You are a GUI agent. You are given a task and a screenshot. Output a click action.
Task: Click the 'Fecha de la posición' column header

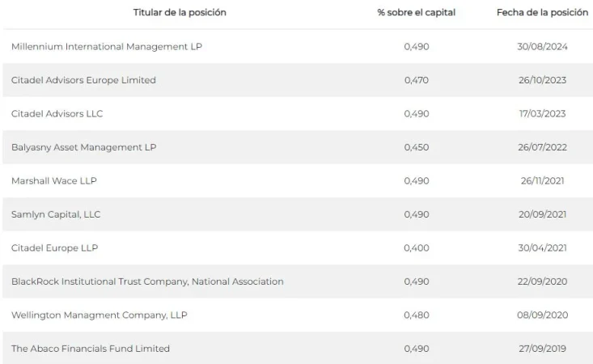click(542, 13)
